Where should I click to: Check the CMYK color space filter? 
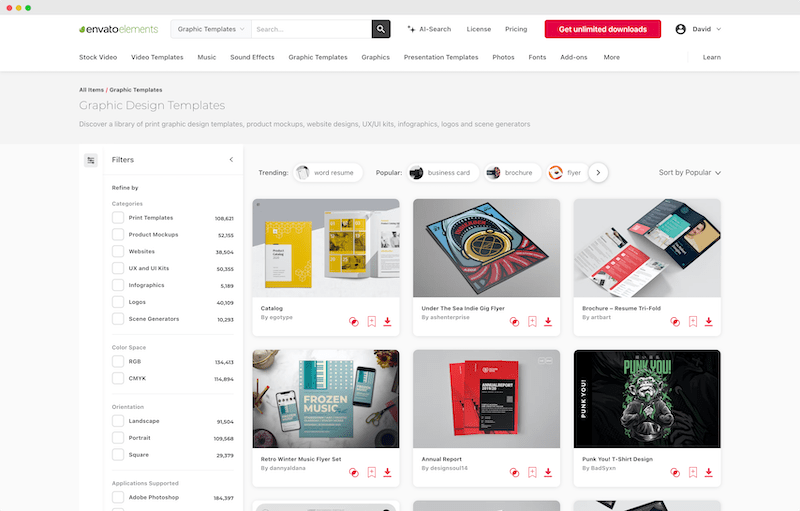[118, 379]
